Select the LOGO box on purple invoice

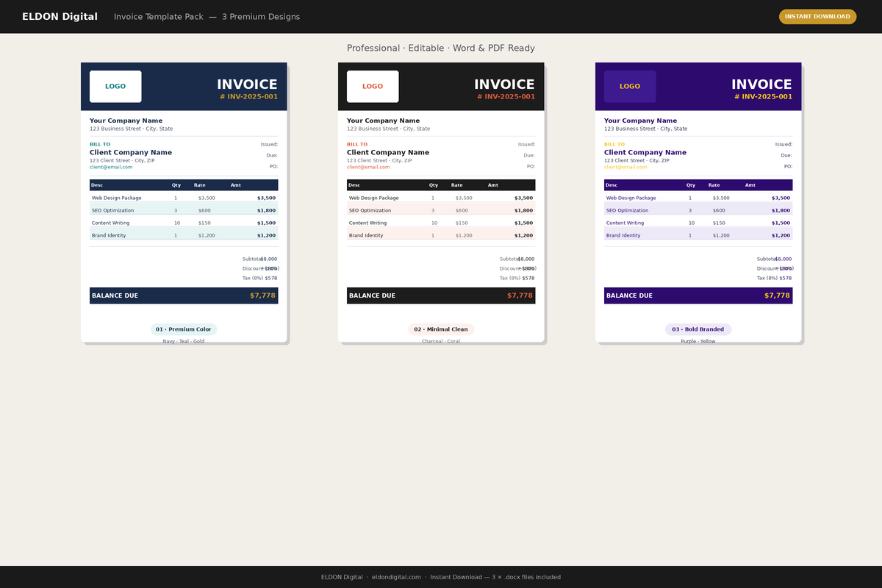pos(630,87)
